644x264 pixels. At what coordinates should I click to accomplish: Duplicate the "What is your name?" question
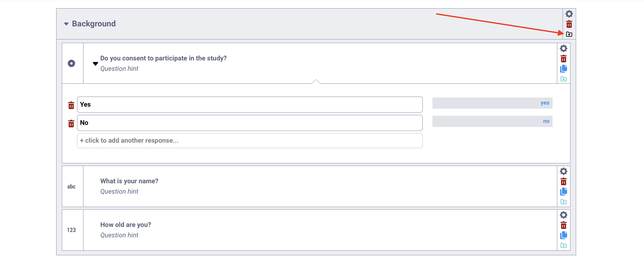(x=563, y=192)
